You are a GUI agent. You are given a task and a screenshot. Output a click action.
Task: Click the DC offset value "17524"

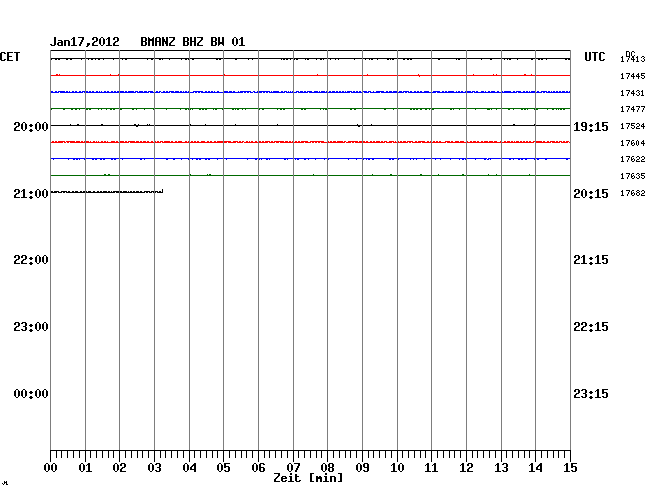point(633,126)
